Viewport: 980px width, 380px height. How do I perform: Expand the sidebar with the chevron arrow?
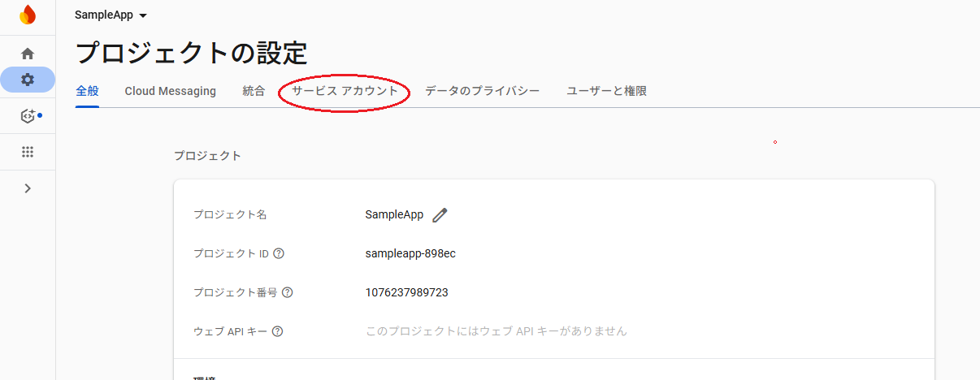pos(28,188)
